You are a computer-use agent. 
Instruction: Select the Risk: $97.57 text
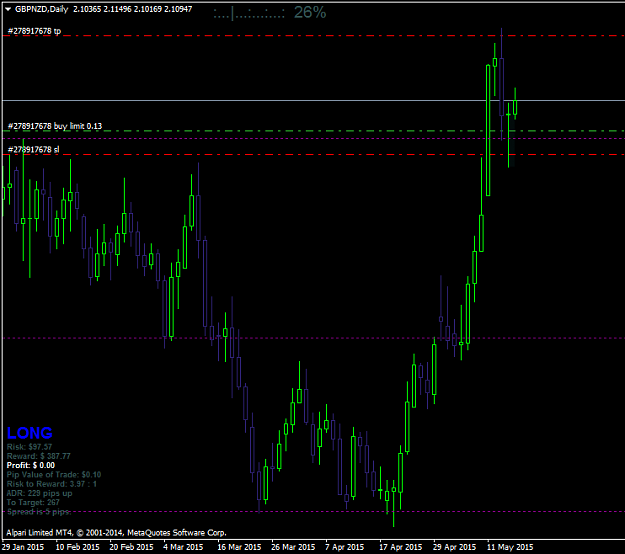(x=29, y=447)
